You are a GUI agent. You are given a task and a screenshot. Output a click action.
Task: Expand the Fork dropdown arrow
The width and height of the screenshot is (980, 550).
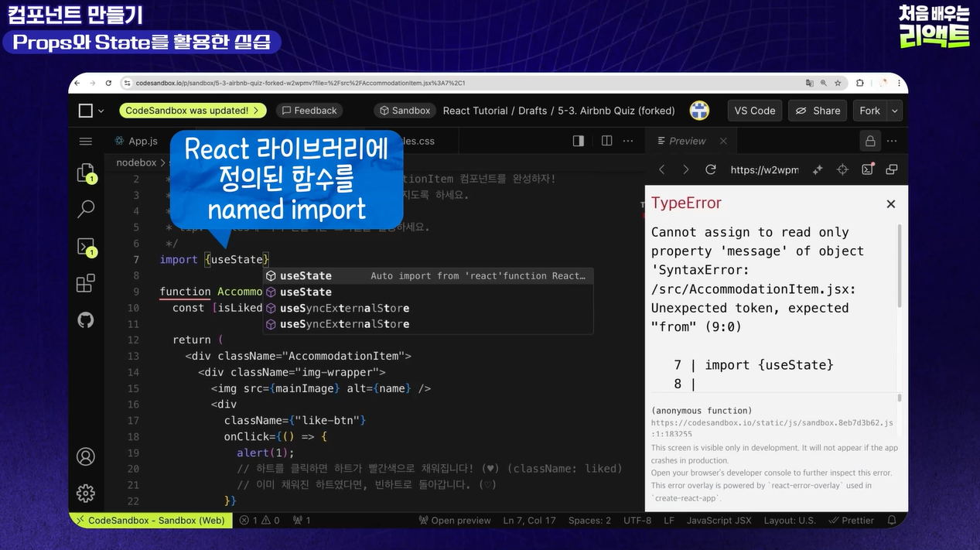pyautogui.click(x=895, y=111)
